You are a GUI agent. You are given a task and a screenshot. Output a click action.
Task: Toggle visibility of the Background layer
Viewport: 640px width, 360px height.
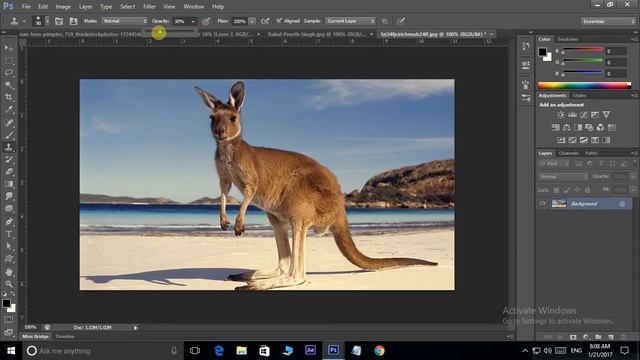pos(542,203)
